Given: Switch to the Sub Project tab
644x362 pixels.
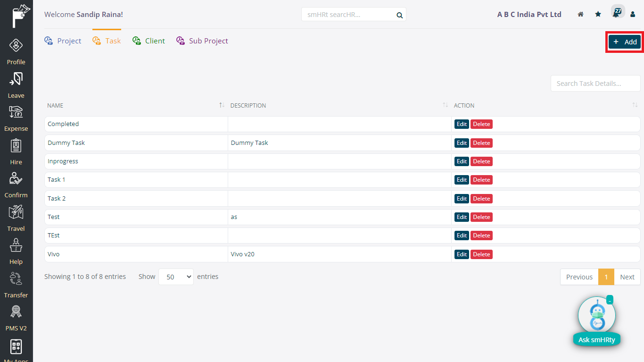Looking at the screenshot, I should click(x=202, y=41).
